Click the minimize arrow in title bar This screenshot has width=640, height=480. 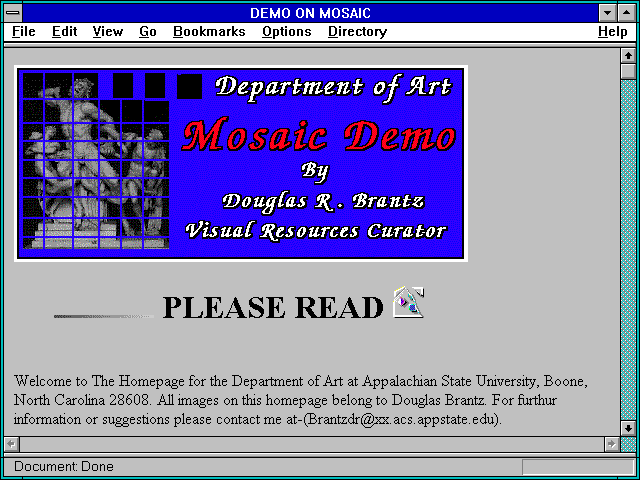[607, 13]
